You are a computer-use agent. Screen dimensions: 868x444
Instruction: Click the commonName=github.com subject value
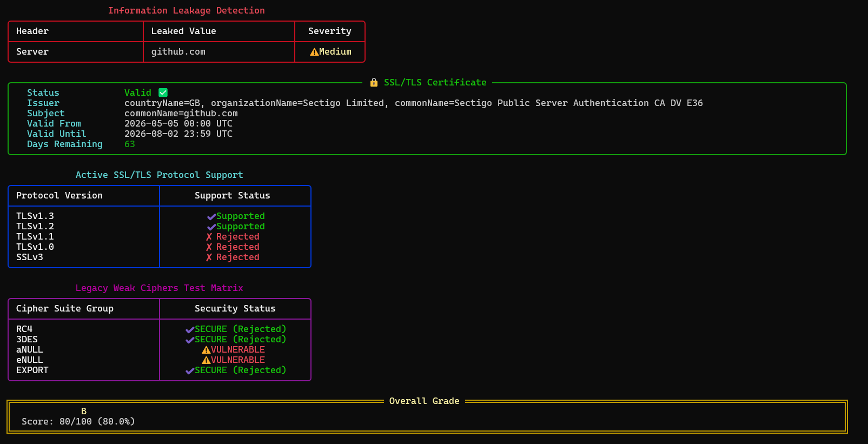(x=181, y=113)
